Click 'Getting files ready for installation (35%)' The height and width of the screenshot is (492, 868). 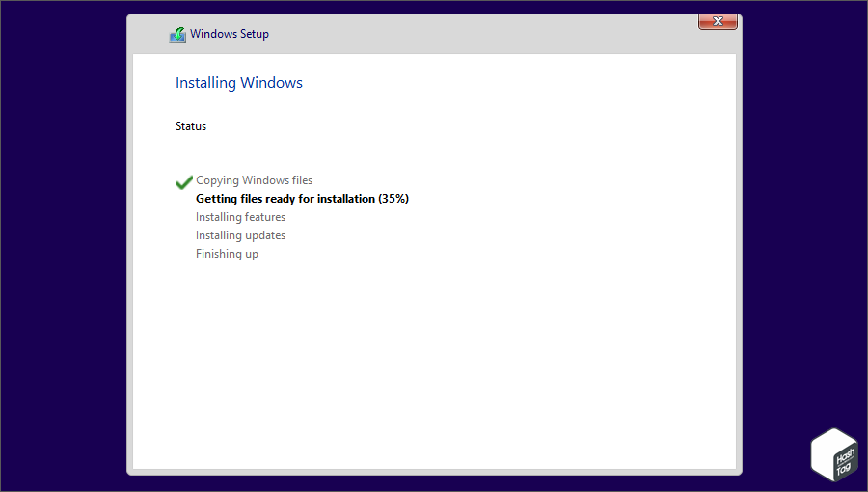tap(302, 199)
